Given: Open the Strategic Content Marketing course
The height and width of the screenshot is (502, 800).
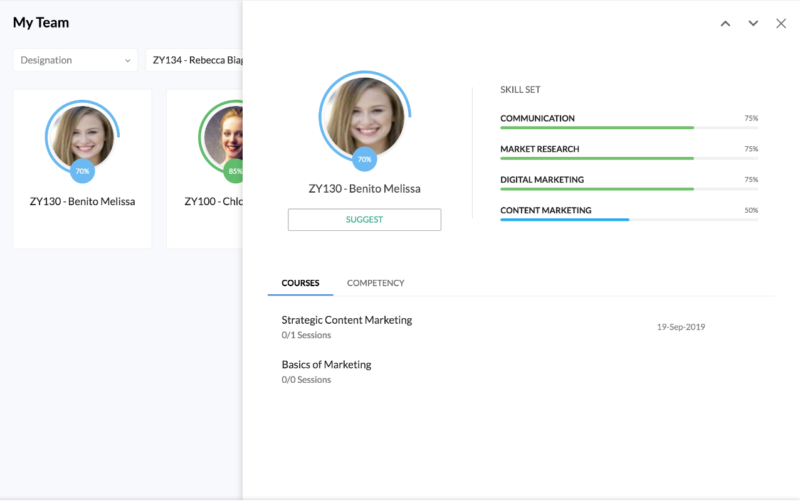Looking at the screenshot, I should click(346, 320).
